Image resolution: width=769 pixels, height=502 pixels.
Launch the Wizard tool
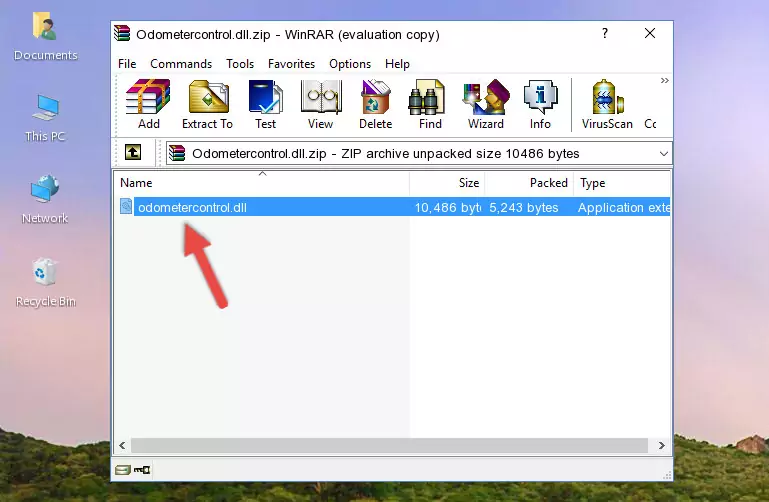(x=486, y=104)
